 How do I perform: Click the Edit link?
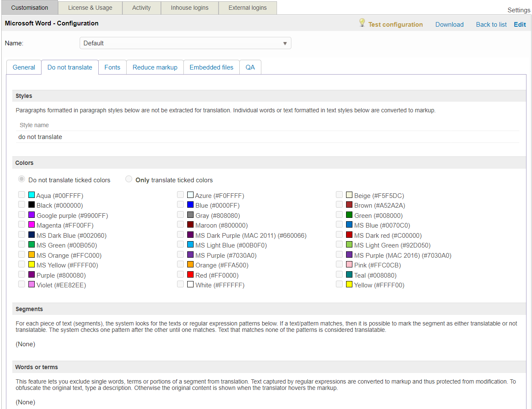tap(520, 25)
